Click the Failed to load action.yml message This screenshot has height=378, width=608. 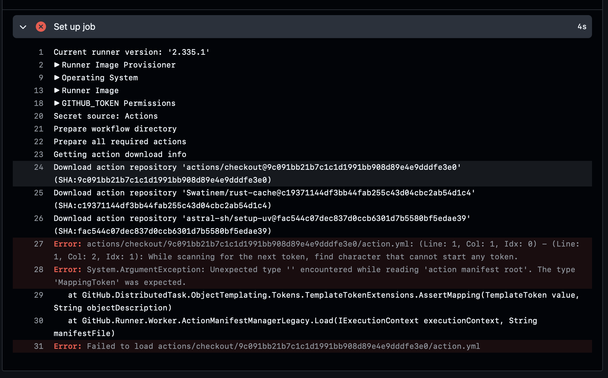(283, 346)
